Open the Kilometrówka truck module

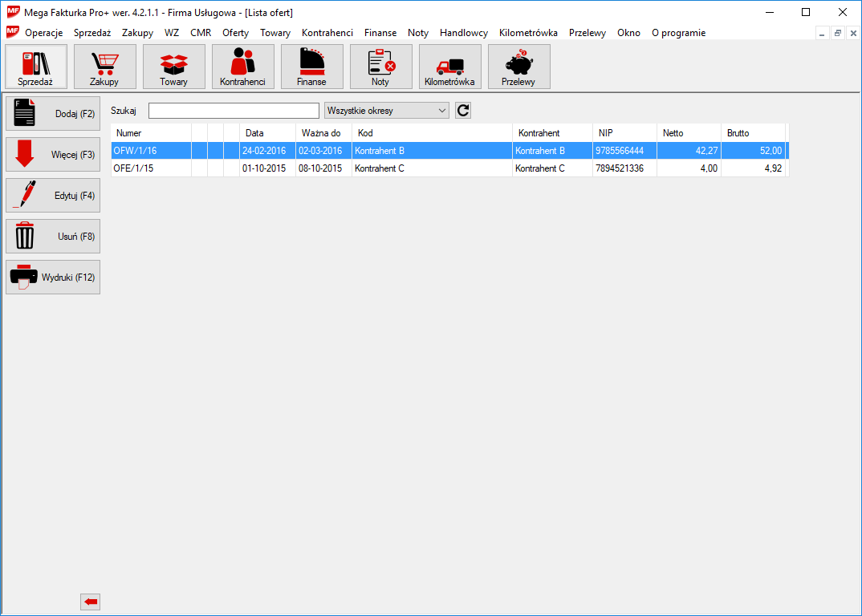[x=450, y=67]
